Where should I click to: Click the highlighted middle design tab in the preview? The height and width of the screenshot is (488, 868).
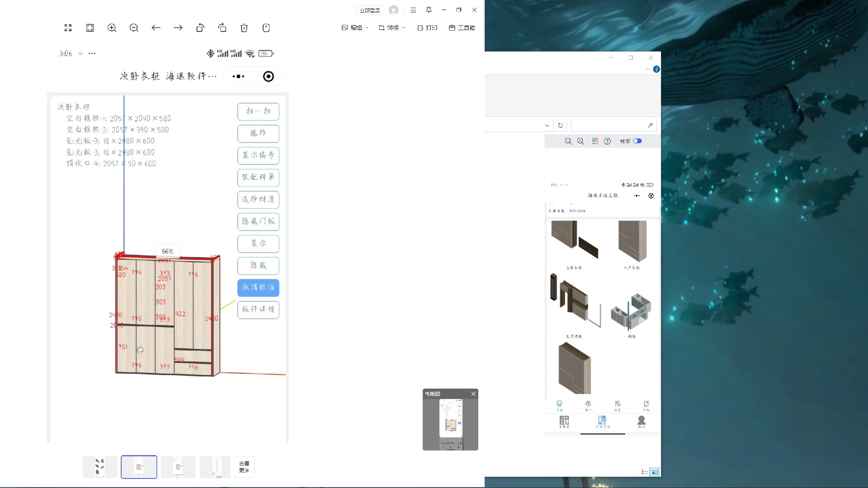(x=603, y=422)
